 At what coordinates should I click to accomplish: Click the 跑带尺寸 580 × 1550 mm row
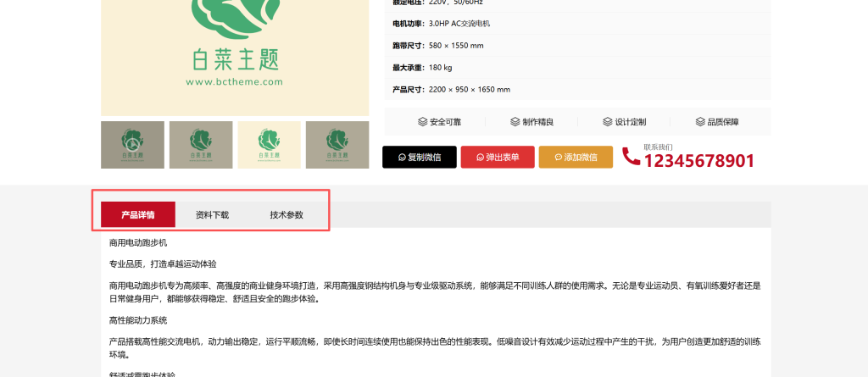pos(577,46)
